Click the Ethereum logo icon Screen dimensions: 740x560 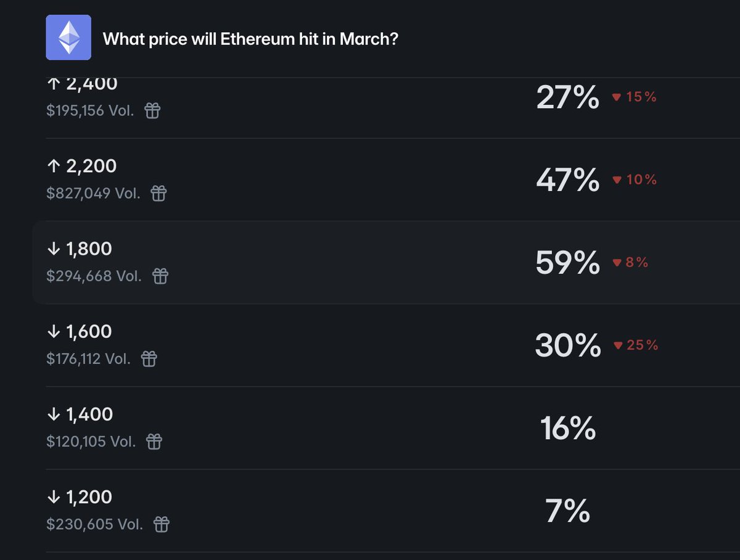[68, 38]
